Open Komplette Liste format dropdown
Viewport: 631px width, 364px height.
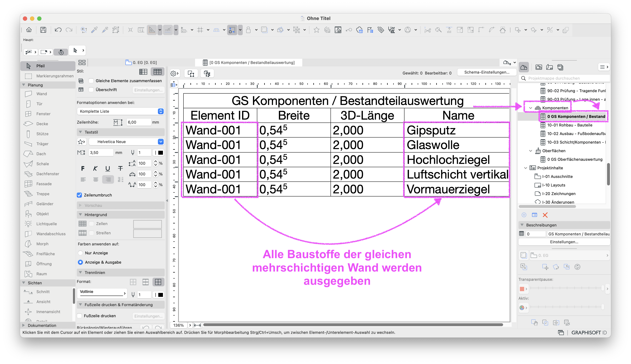pyautogui.click(x=120, y=111)
